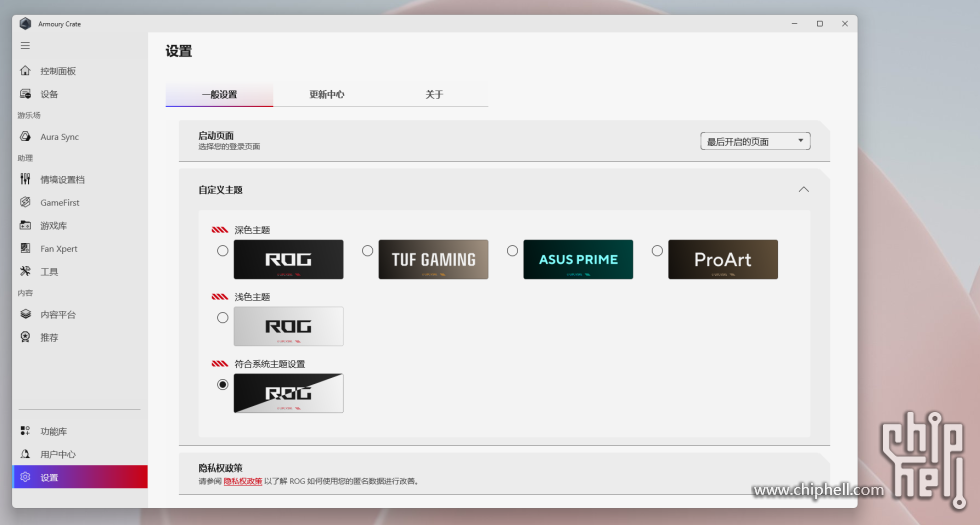Click the light ROG theme thumbnail

click(289, 326)
